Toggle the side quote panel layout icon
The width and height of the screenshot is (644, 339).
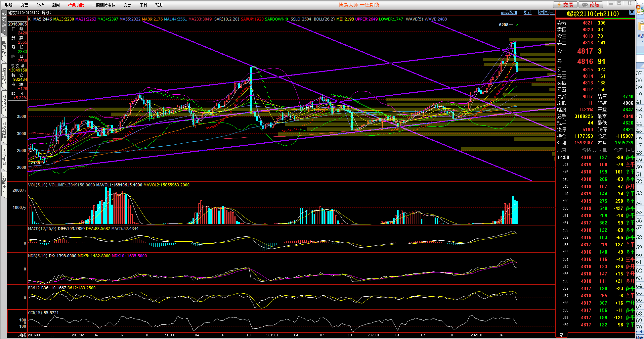pyautogui.click(x=552, y=12)
